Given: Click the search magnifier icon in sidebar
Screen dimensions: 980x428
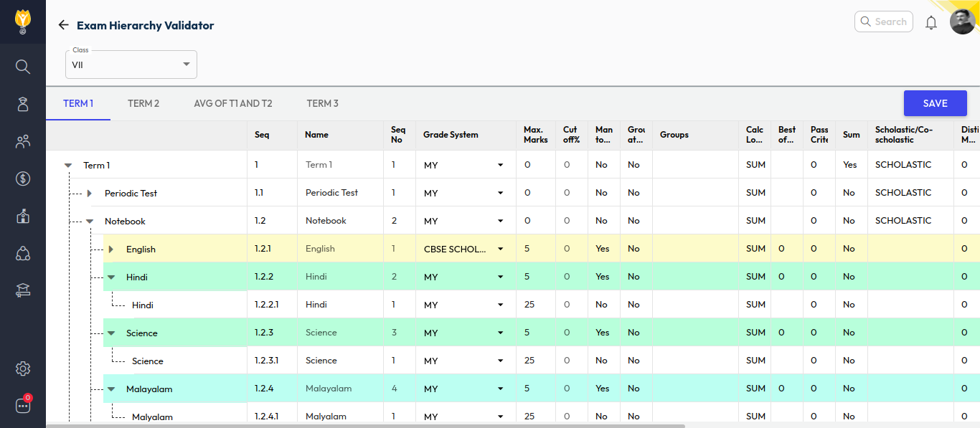Looking at the screenshot, I should [23, 67].
